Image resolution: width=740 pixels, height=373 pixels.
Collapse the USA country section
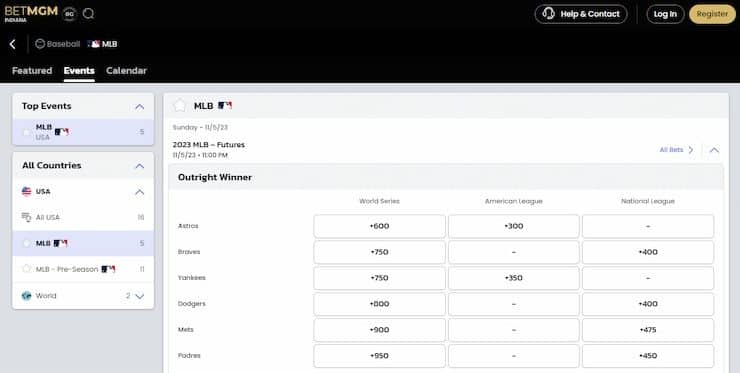tap(140, 192)
